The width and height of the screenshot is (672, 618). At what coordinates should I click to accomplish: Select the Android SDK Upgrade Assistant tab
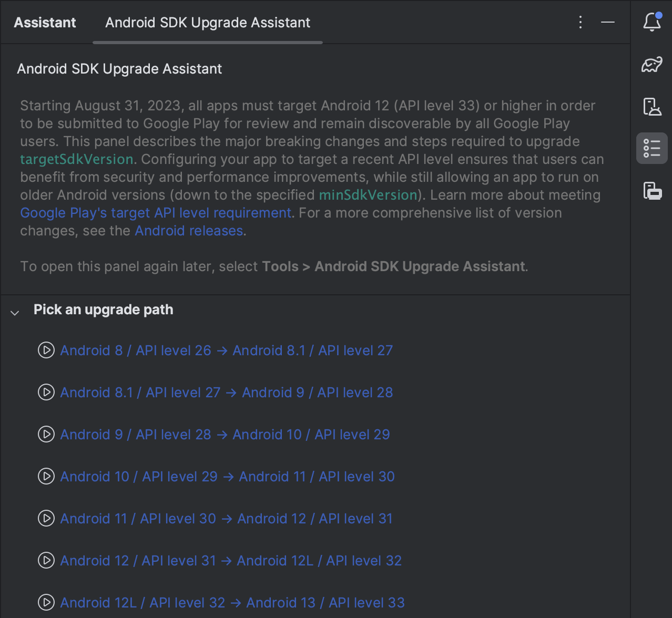tap(207, 23)
